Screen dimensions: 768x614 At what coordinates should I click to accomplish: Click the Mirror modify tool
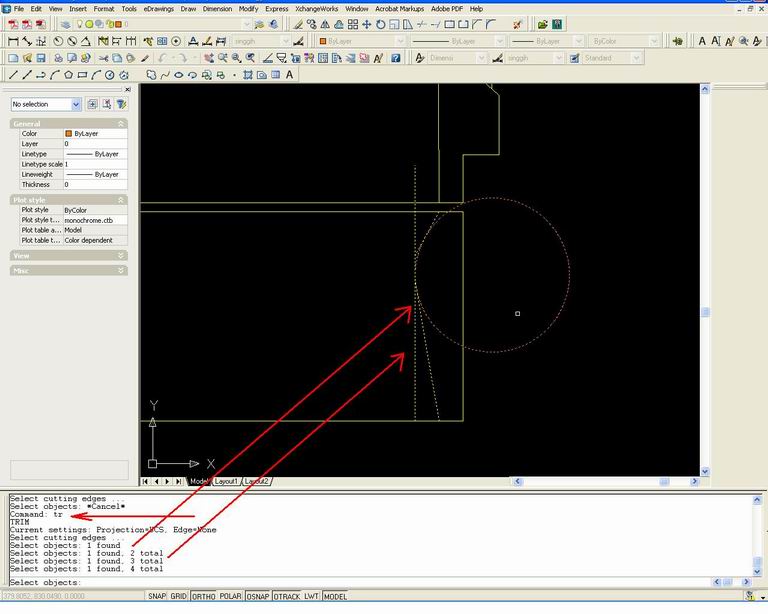coord(325,24)
